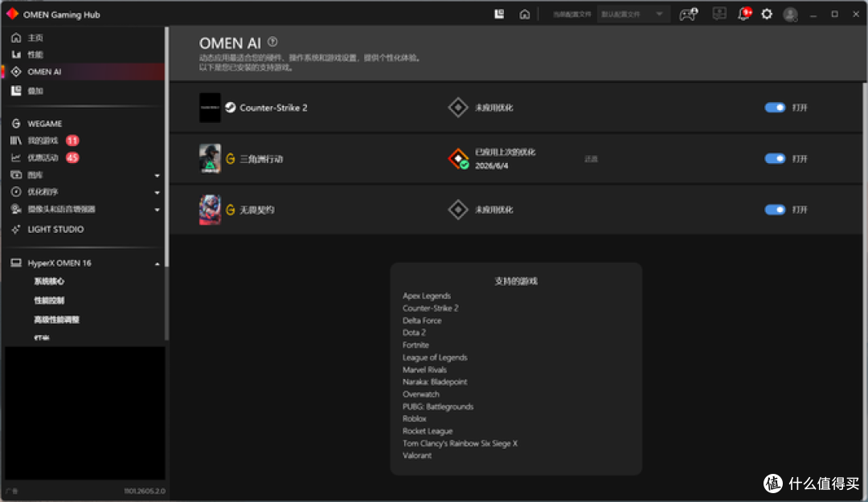Click the 还原 restore link in 三角洲行动 row
The height and width of the screenshot is (502, 868).
tap(592, 159)
